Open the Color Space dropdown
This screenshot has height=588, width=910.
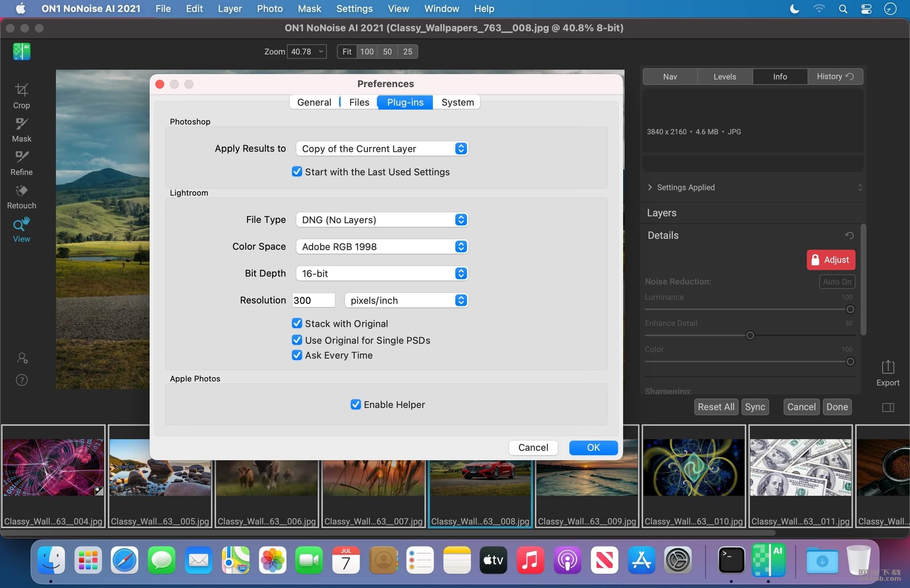[x=382, y=246]
